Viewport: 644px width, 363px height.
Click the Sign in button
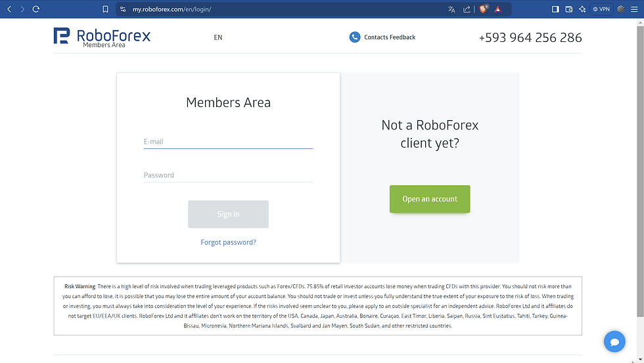click(x=229, y=214)
